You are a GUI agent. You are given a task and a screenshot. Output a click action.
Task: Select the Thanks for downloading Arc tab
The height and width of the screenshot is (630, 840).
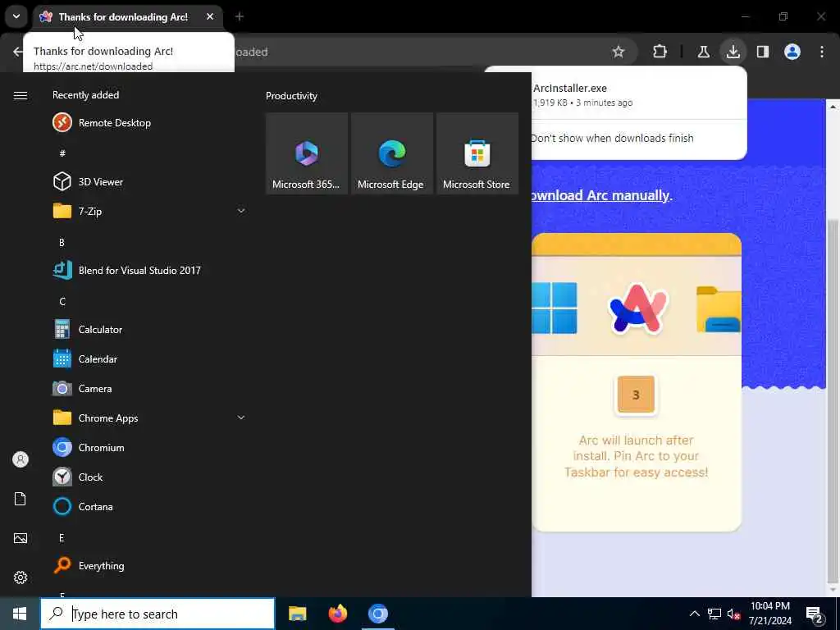click(123, 17)
